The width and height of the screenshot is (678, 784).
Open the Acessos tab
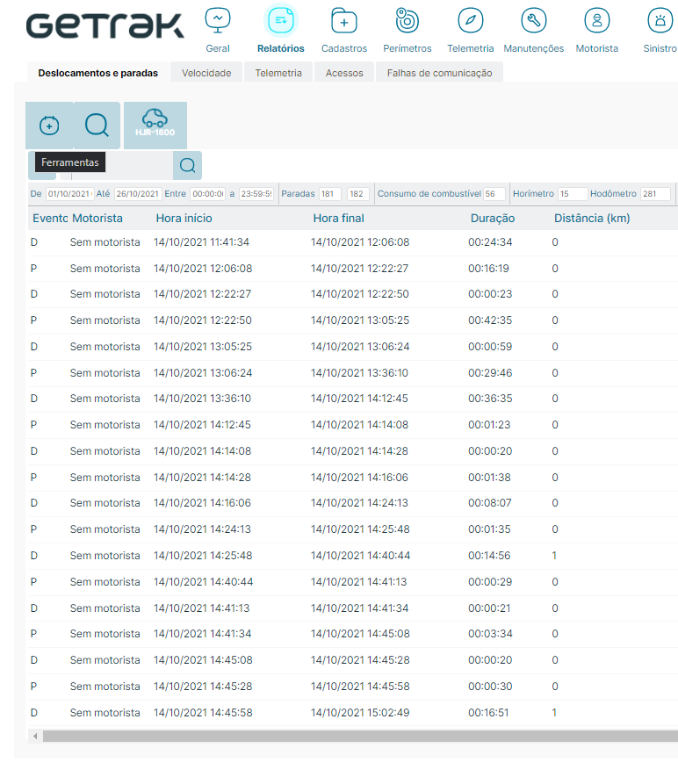point(344,73)
